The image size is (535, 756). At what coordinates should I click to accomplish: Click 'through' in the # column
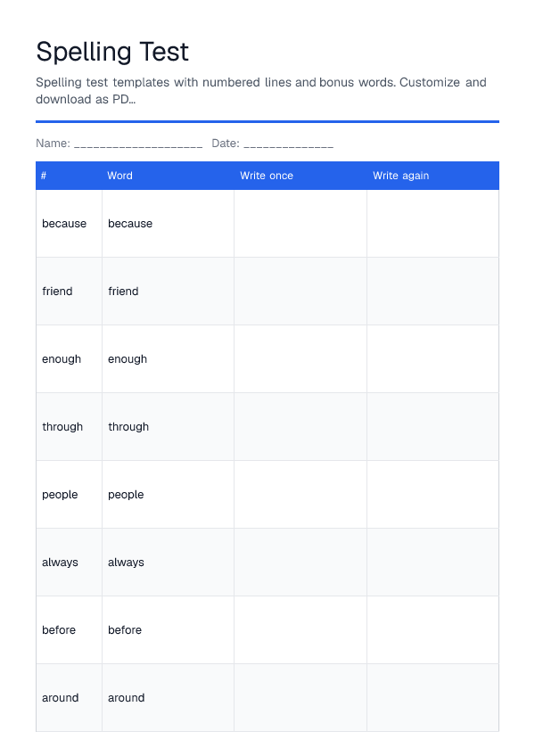(x=62, y=427)
